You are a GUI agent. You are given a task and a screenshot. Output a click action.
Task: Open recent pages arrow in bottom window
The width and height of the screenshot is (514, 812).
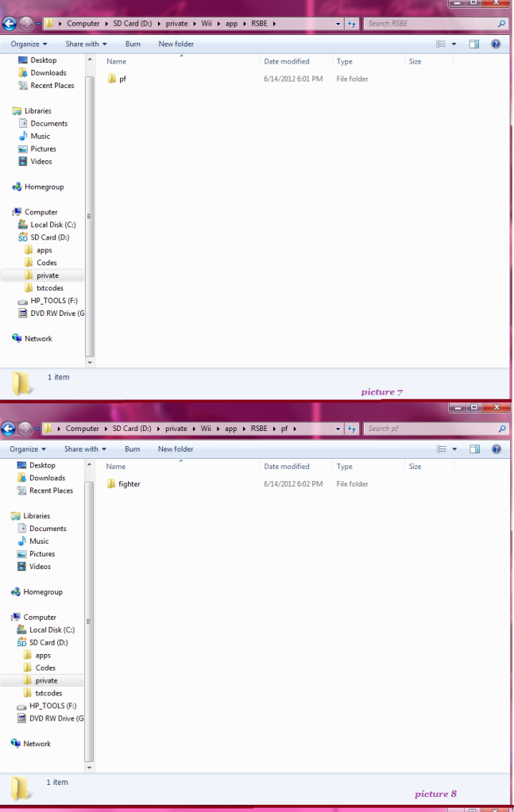(x=37, y=429)
